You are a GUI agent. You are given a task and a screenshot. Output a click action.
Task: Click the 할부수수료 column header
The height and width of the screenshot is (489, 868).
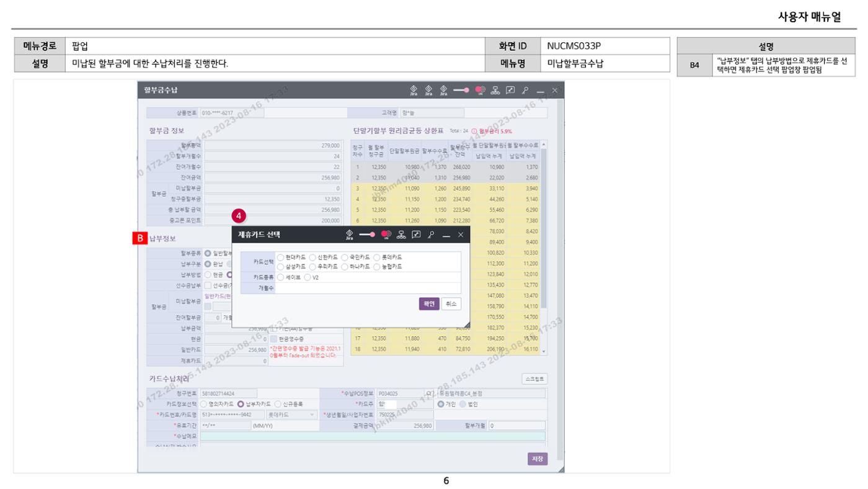[x=434, y=151]
